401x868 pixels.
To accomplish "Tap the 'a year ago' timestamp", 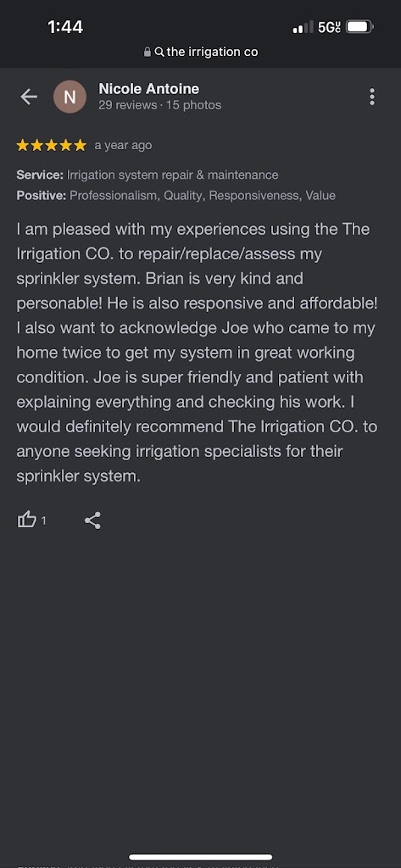I will pyautogui.click(x=123, y=146).
